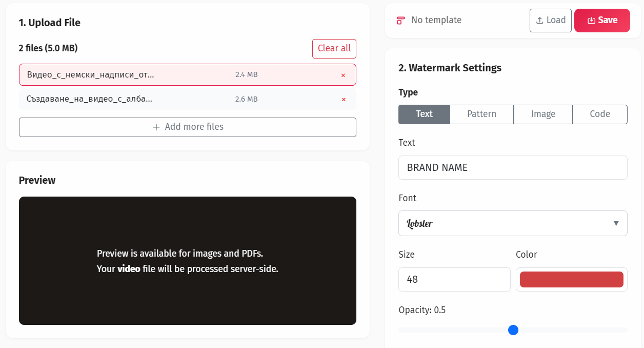The image size is (644, 348).
Task: Click the Size input showing 48
Action: tap(454, 279)
